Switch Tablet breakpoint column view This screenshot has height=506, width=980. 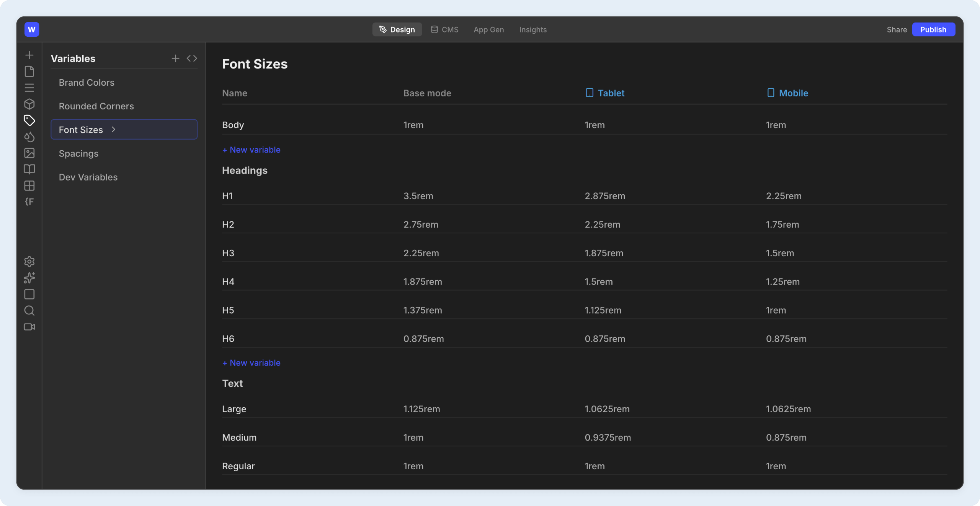point(605,93)
